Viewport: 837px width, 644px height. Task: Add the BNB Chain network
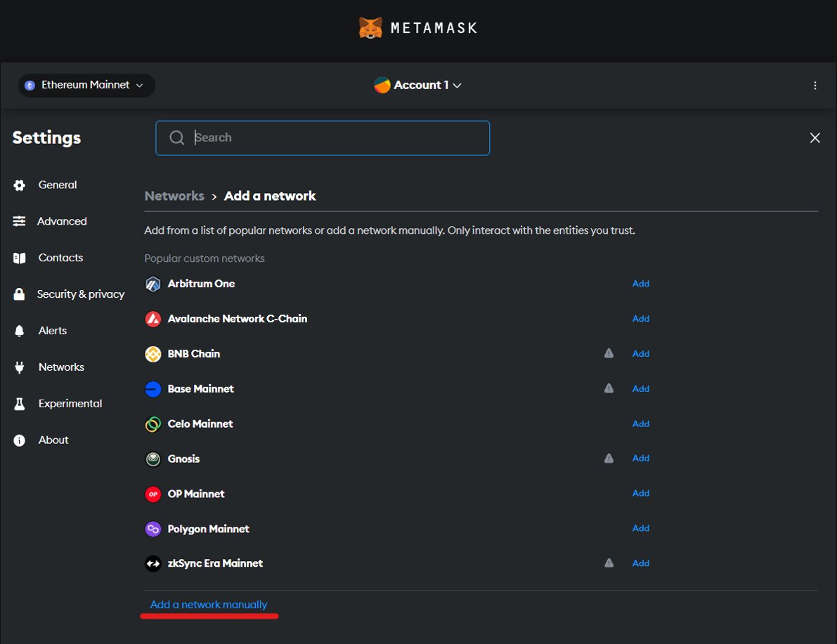640,354
